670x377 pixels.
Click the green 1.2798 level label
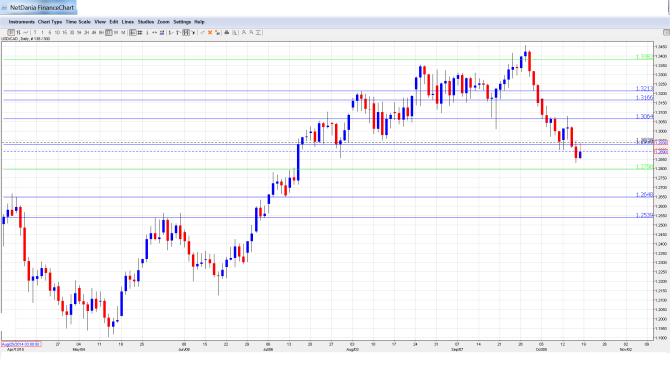tap(644, 167)
